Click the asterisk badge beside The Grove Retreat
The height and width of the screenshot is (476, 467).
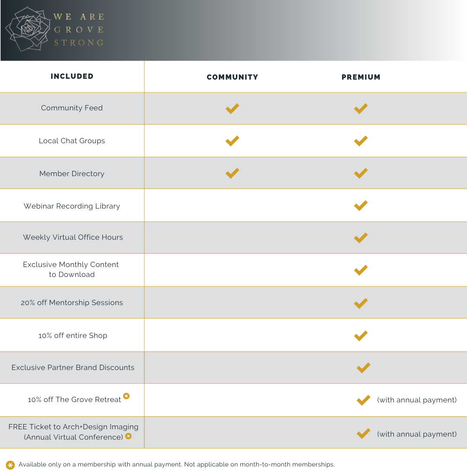pyautogui.click(x=126, y=396)
